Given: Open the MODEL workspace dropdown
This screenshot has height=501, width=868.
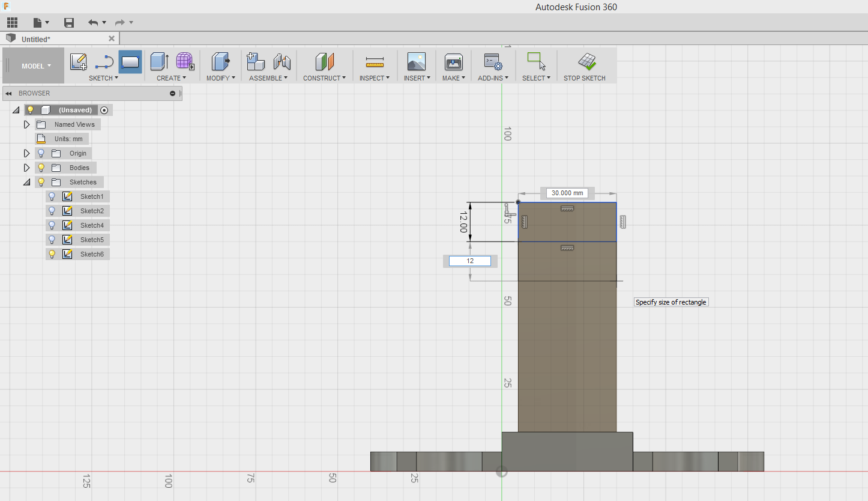Looking at the screenshot, I should pyautogui.click(x=36, y=66).
